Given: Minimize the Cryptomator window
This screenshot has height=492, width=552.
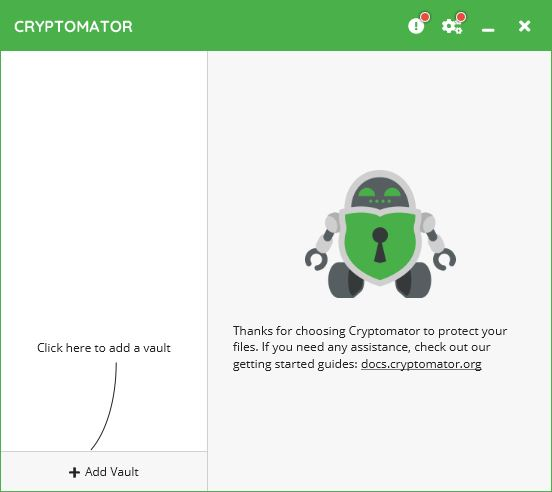Looking at the screenshot, I should pos(488,30).
